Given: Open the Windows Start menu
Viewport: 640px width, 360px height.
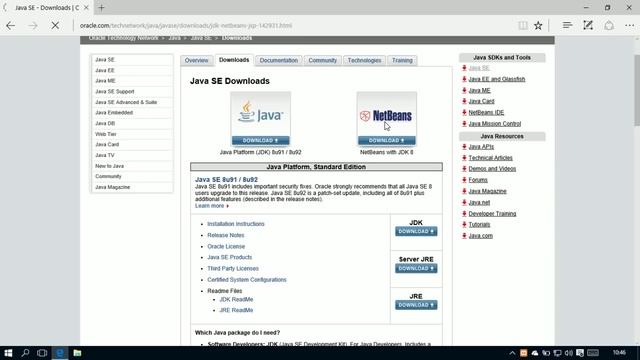Looking at the screenshot, I should pyautogui.click(x=8, y=353).
